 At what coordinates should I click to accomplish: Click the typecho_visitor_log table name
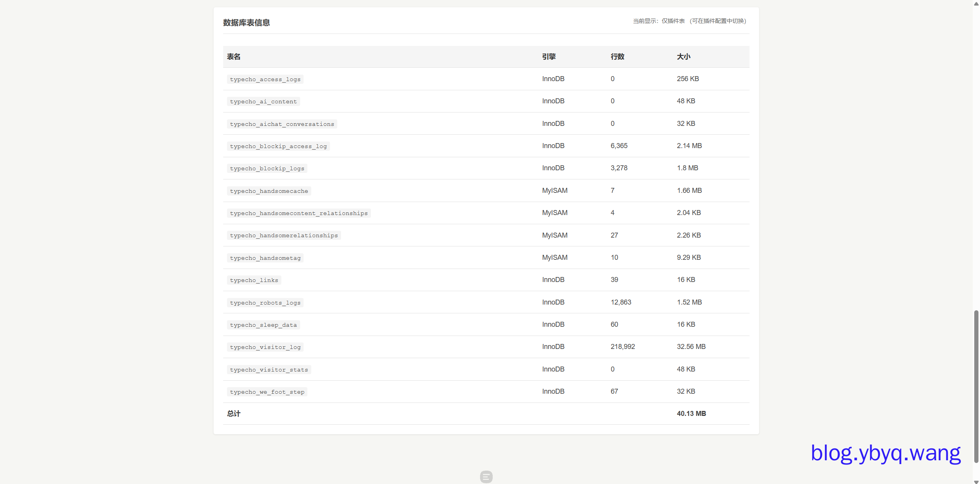[265, 347]
